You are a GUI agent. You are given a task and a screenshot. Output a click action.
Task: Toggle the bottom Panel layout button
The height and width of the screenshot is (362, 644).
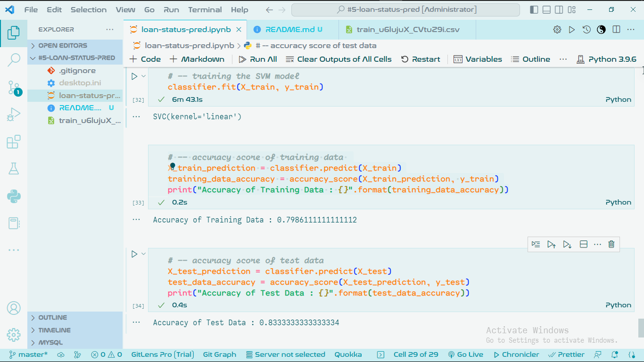click(x=546, y=9)
